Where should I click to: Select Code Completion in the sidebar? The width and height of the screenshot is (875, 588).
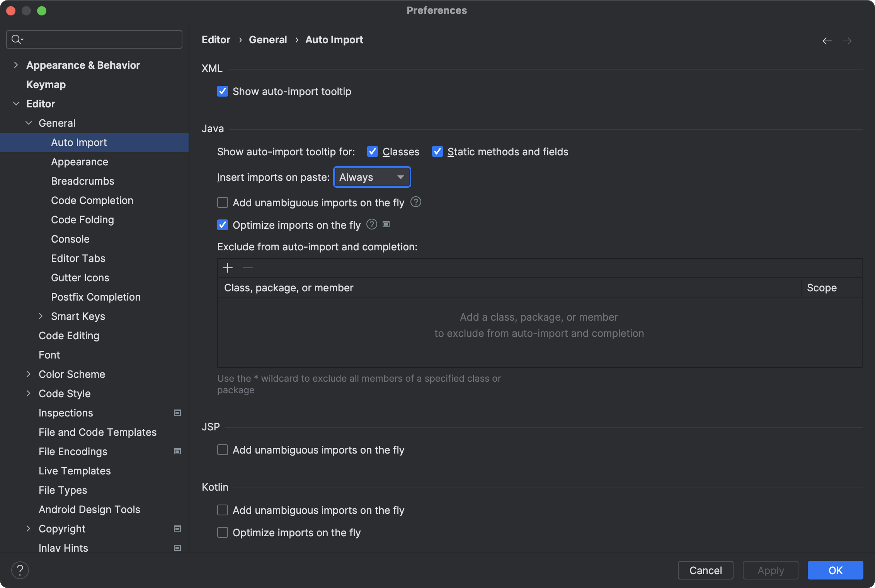[92, 201]
